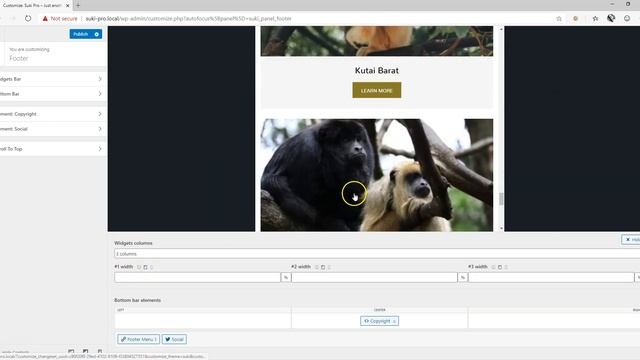
Task: Click the smiley feedback icon
Action: pos(627,18)
